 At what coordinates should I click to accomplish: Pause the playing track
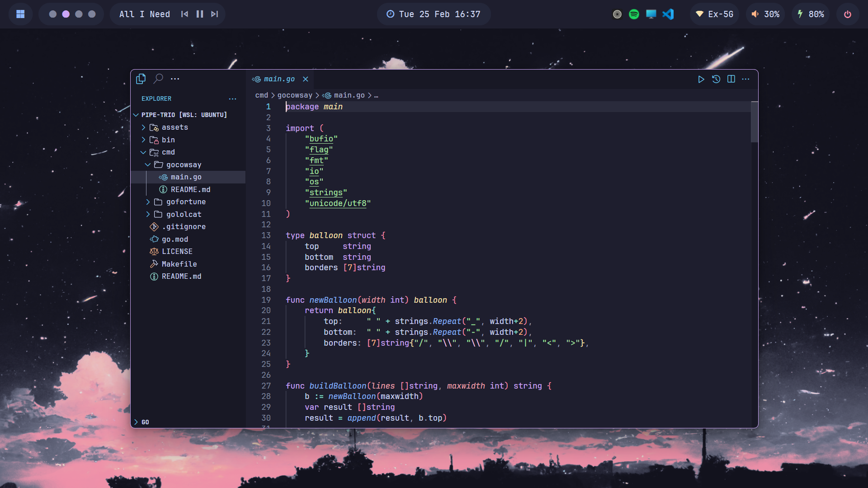200,14
